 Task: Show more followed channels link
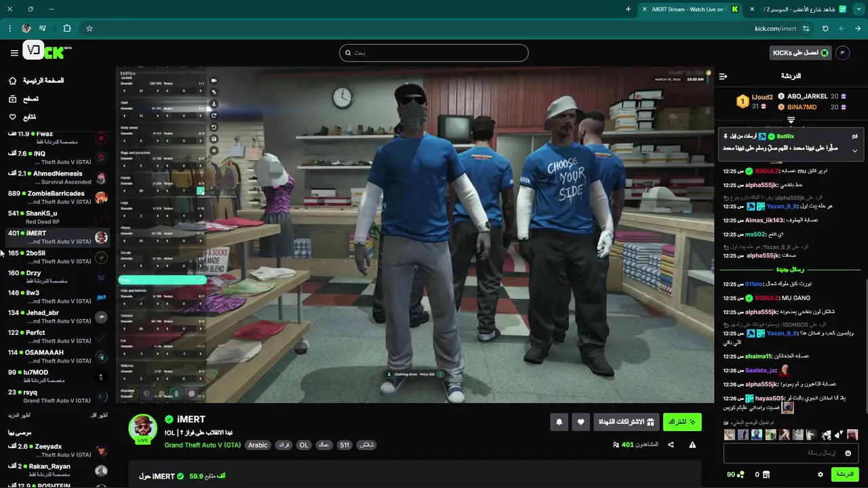(19, 415)
